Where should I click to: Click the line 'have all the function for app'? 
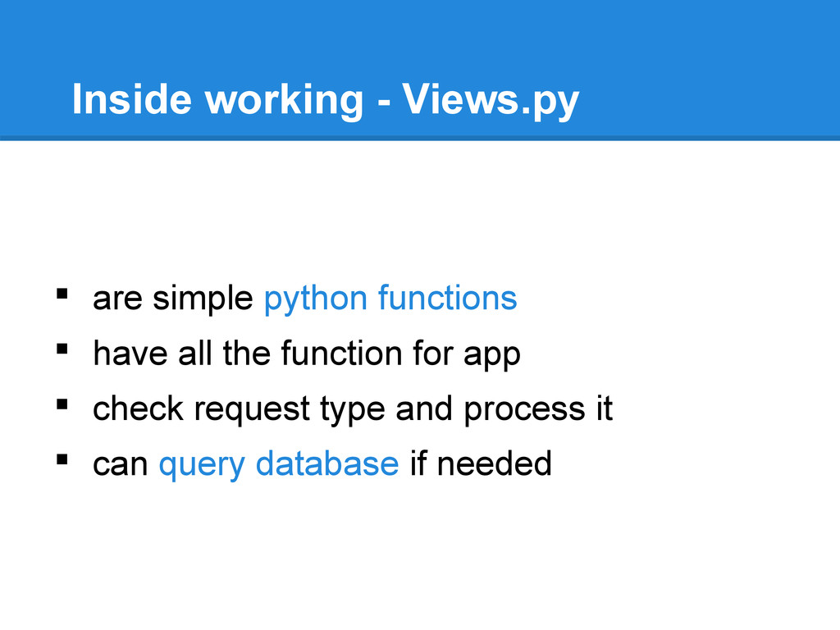point(307,354)
